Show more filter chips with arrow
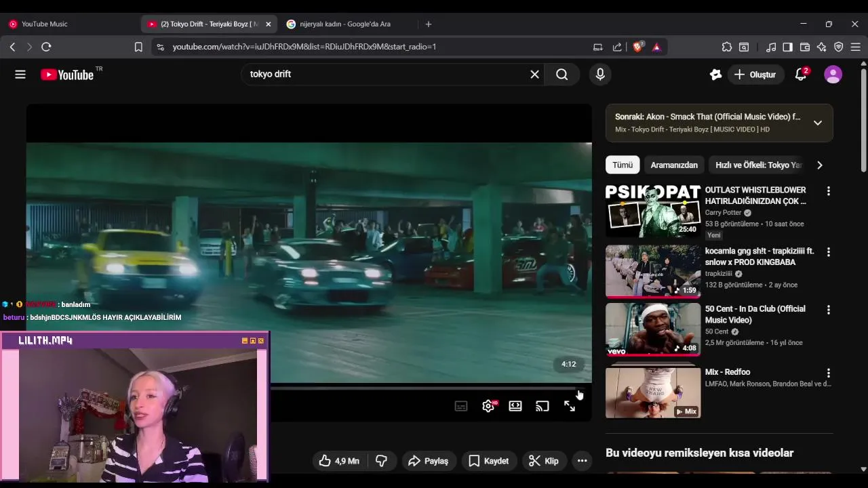868x488 pixels. [819, 165]
